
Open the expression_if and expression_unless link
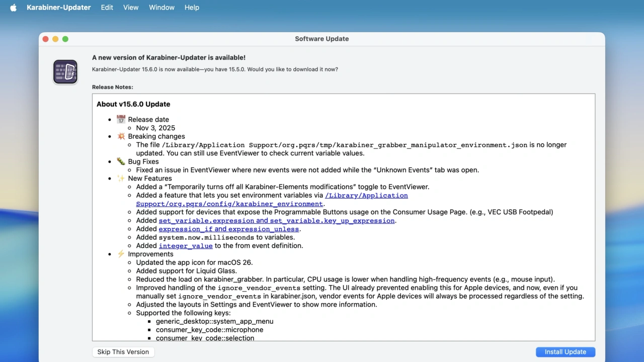[228, 229]
